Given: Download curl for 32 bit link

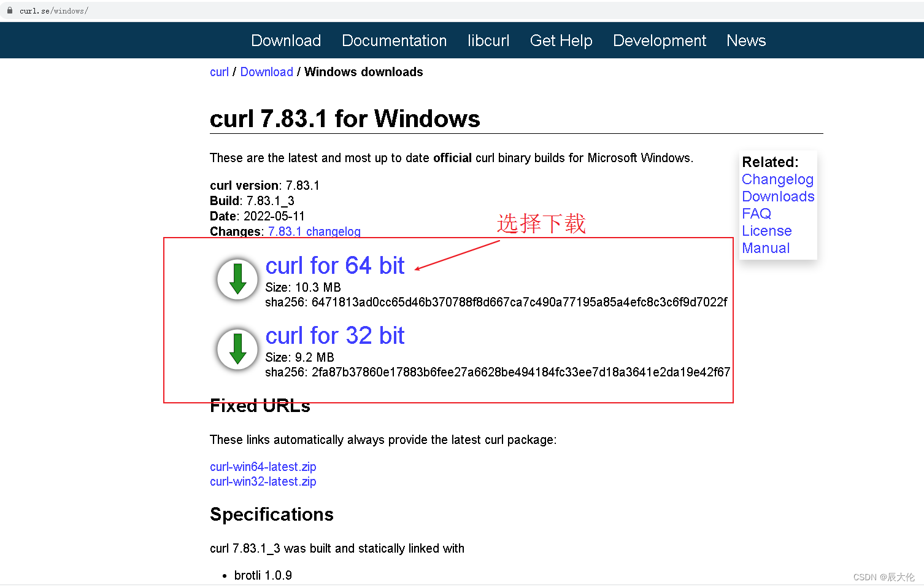Looking at the screenshot, I should point(335,336).
